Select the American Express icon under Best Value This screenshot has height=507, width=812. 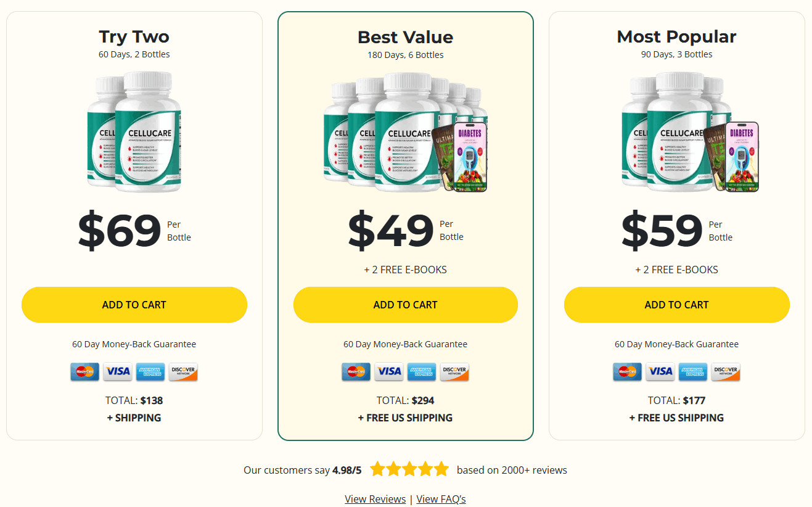click(x=422, y=372)
